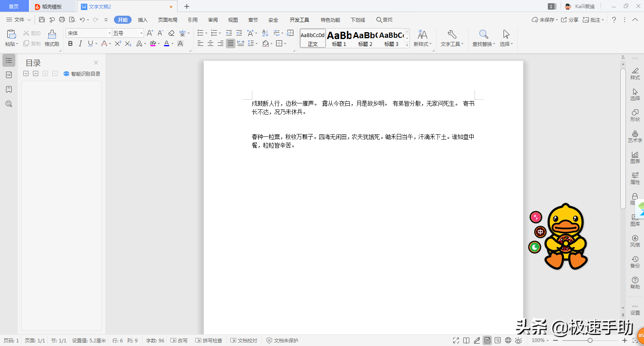644x346 pixels.
Task: Open the font name dropdown (宋体)
Action: (x=109, y=33)
